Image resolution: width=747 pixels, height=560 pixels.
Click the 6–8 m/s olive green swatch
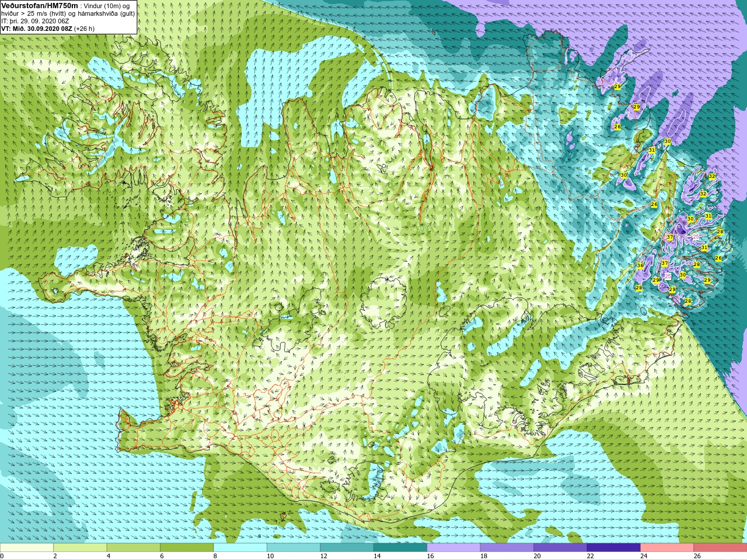click(x=187, y=548)
